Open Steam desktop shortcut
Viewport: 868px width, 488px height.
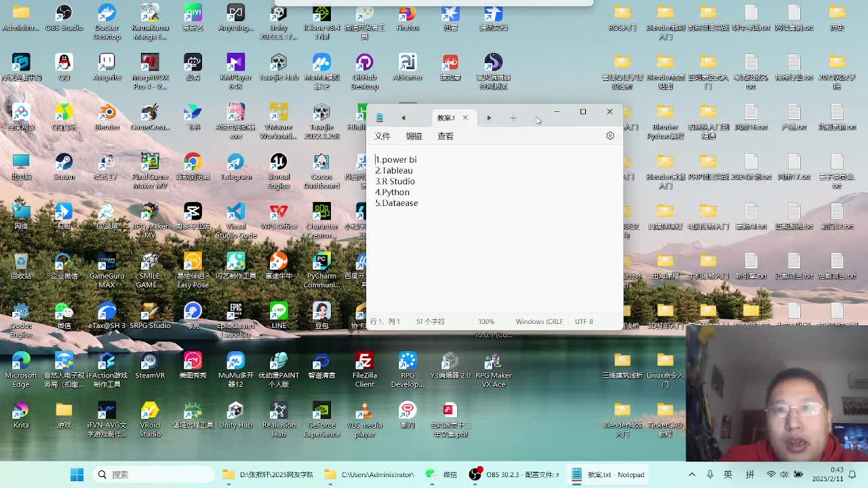coord(64,166)
